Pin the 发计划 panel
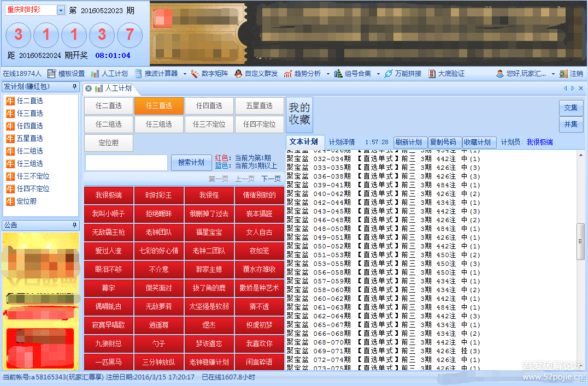The image size is (588, 386). pos(75,87)
